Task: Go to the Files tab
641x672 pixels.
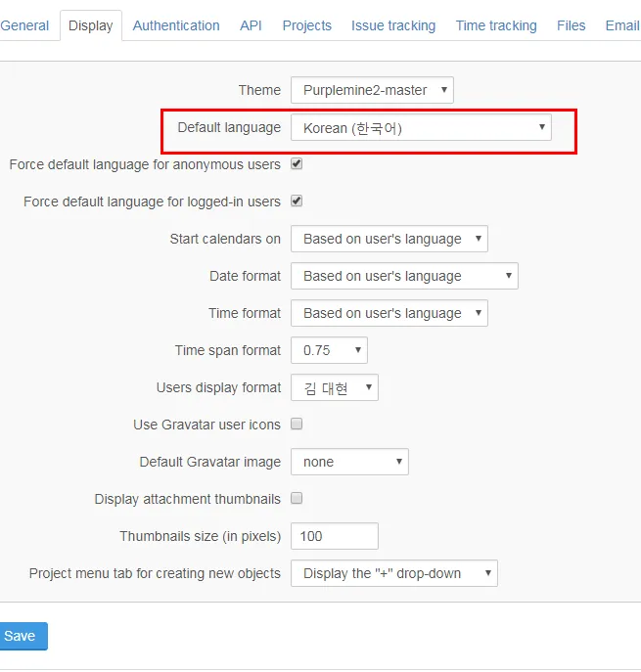Action: 572,25
